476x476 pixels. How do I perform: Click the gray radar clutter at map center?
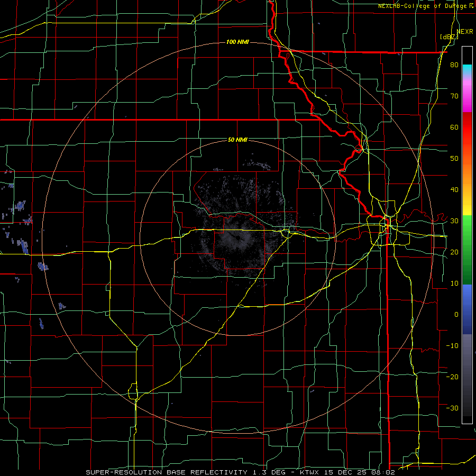(240, 231)
